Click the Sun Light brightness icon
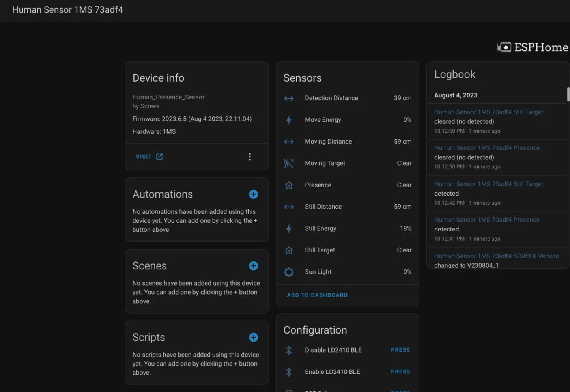 [289, 272]
